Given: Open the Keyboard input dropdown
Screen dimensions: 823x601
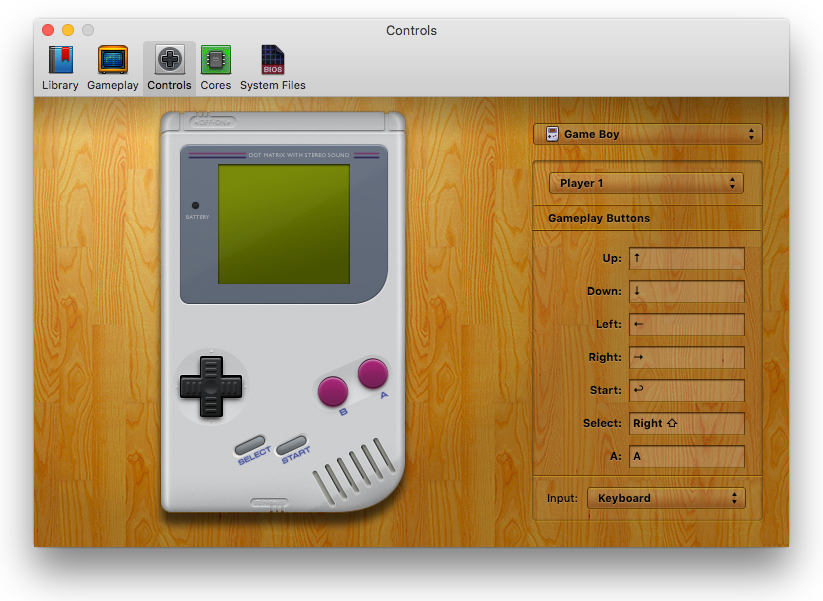Looking at the screenshot, I should [665, 498].
